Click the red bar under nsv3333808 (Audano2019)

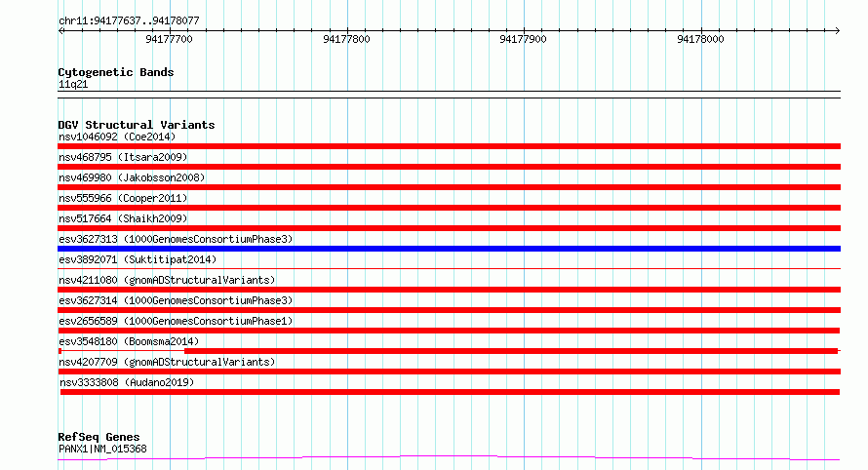click(x=450, y=392)
